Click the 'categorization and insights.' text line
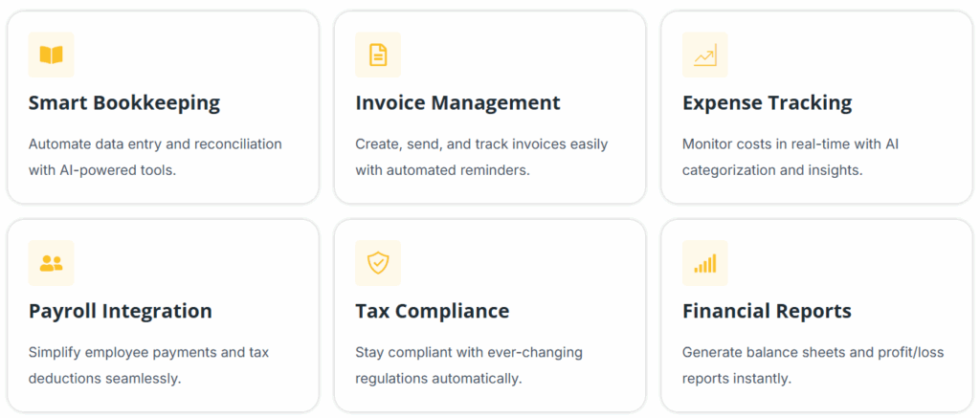 (772, 170)
